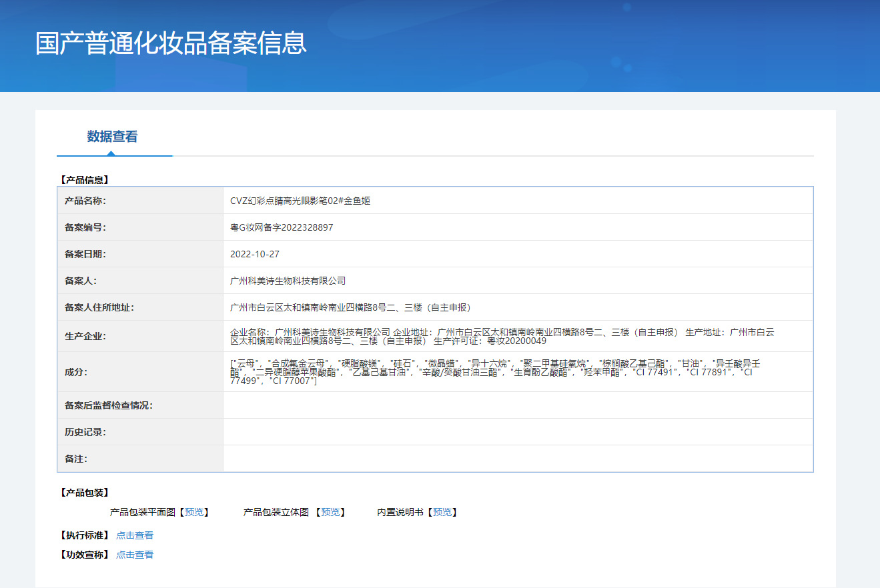Click the empty 备注 cell
This screenshot has width=880, height=588.
click(518, 459)
